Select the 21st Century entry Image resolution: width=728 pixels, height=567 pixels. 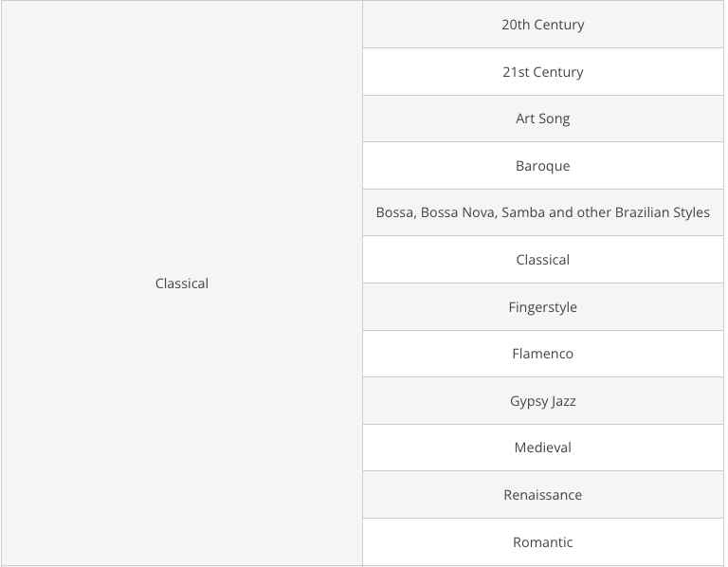[x=542, y=72]
